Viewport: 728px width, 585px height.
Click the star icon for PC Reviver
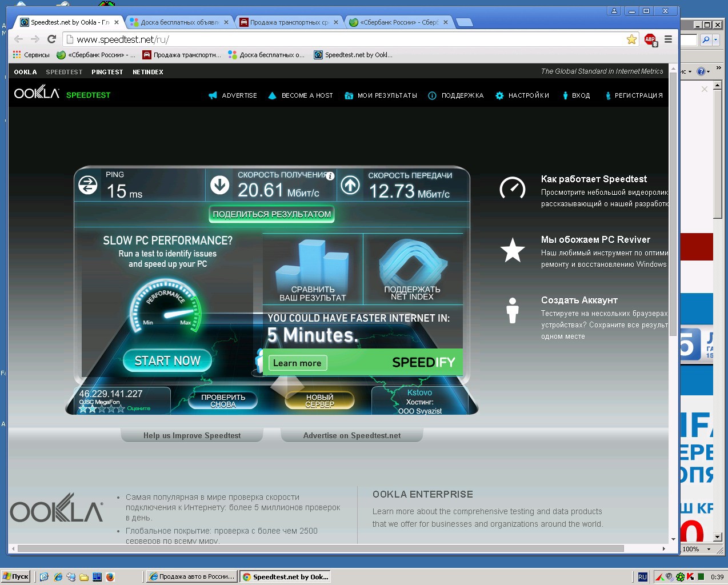pyautogui.click(x=513, y=250)
